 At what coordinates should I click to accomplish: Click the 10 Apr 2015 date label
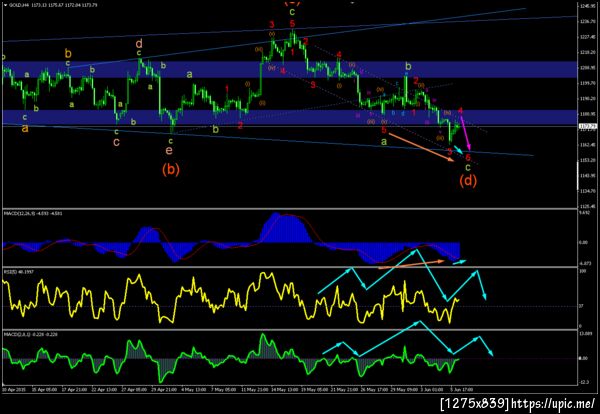click(15, 390)
